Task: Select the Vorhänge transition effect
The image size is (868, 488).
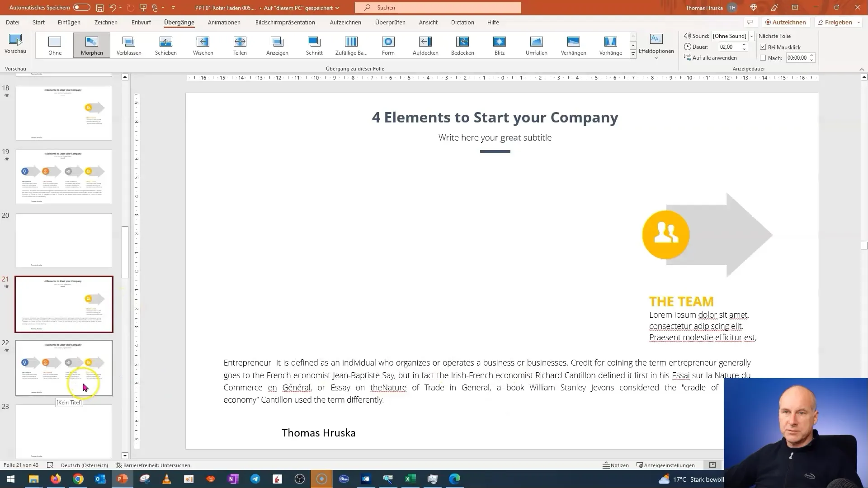Action: click(x=610, y=45)
